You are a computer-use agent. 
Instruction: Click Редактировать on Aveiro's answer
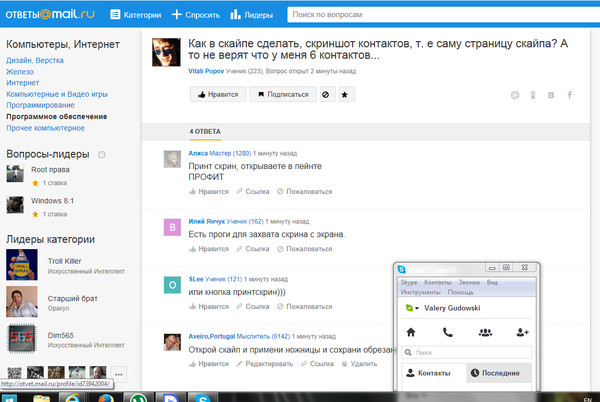(265, 364)
